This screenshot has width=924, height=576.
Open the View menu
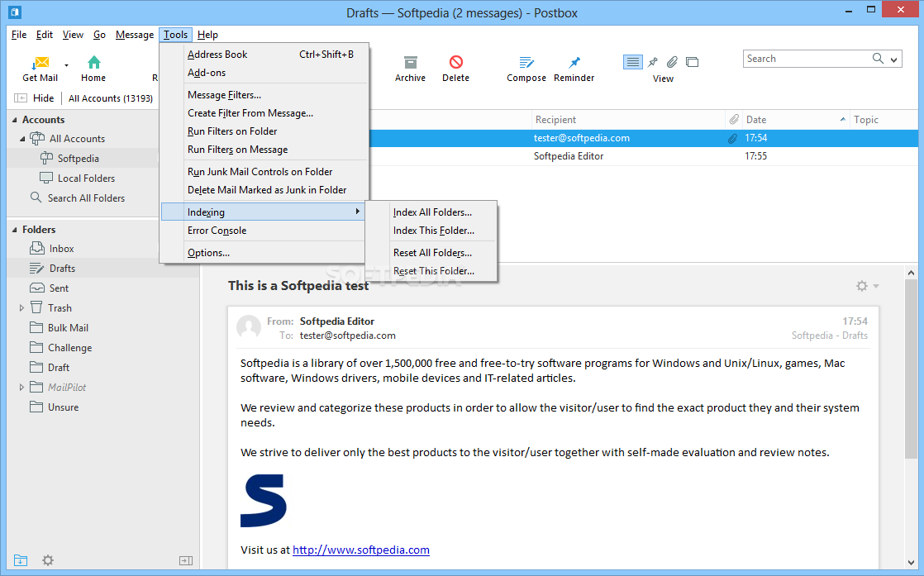click(73, 35)
